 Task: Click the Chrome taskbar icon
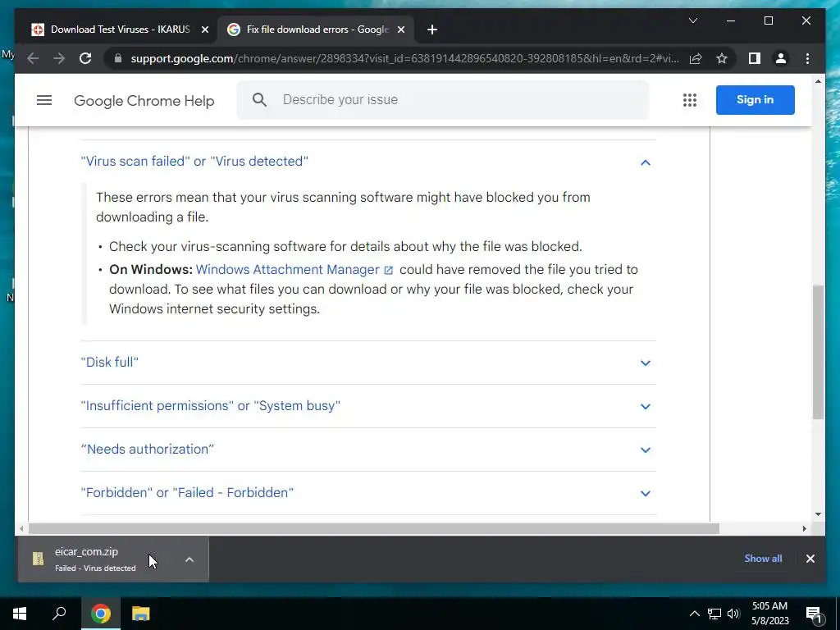click(100, 614)
